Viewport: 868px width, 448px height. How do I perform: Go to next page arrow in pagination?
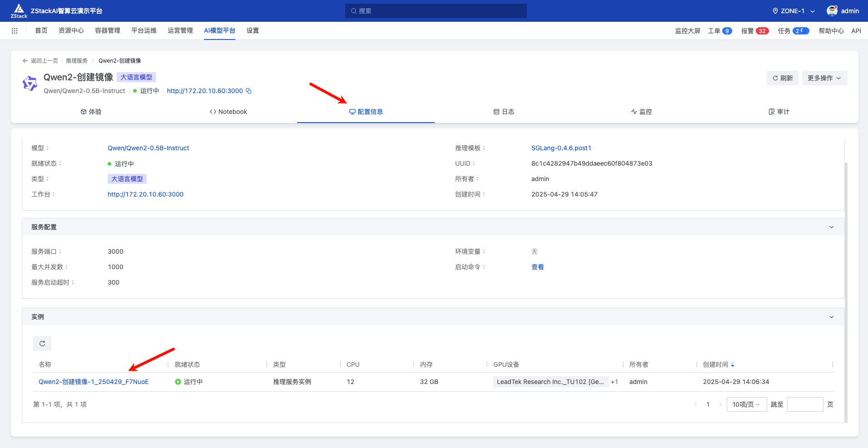click(x=720, y=404)
